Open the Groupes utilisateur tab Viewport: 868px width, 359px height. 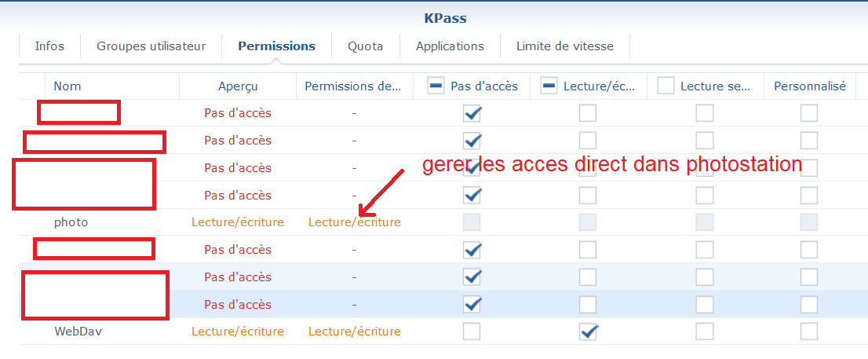point(151,46)
